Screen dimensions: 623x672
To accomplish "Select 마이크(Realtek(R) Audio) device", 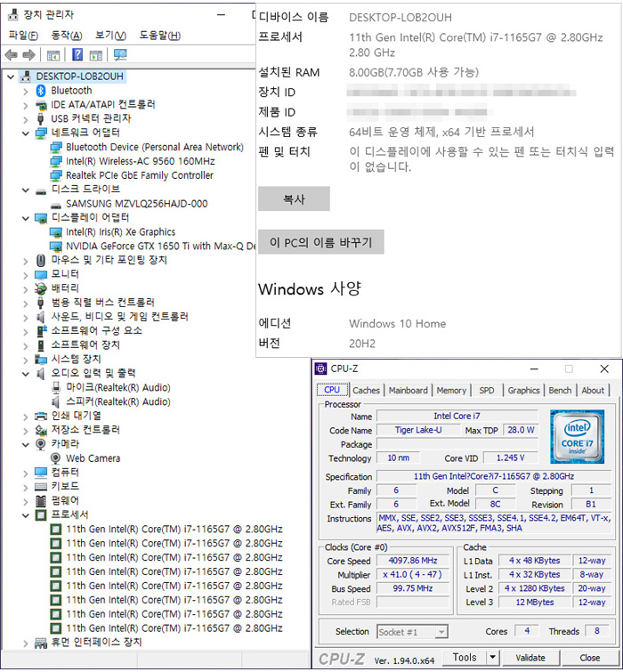I will (117, 387).
